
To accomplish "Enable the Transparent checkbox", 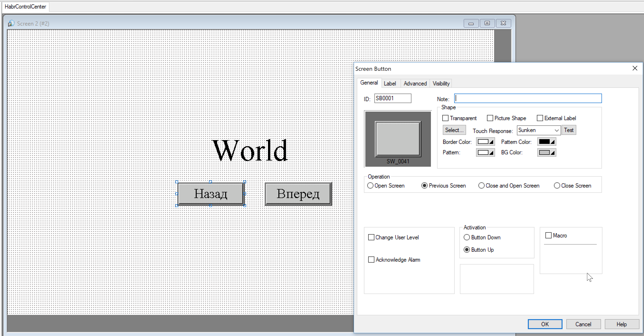I will point(445,118).
